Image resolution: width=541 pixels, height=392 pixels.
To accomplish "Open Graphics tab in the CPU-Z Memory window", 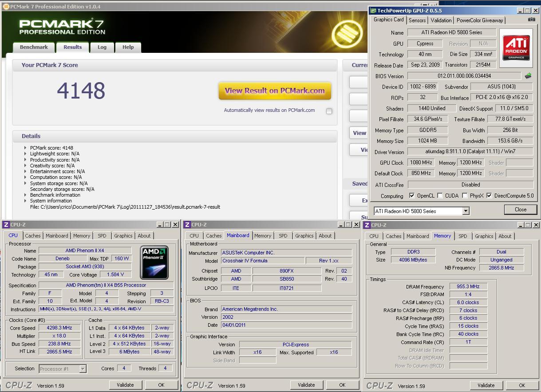I will coord(484,236).
